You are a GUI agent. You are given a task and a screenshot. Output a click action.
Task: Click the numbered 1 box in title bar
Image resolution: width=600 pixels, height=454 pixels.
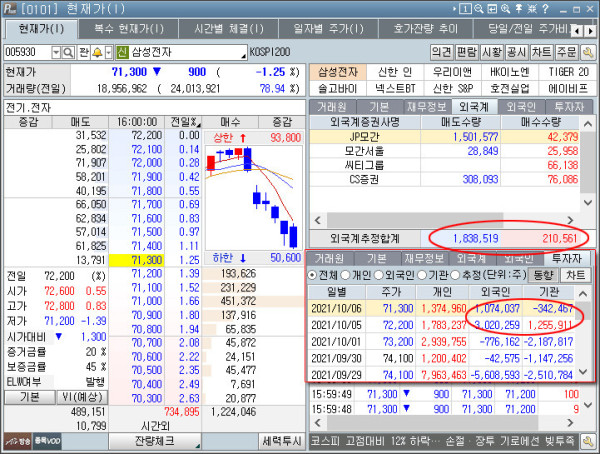click(465, 8)
